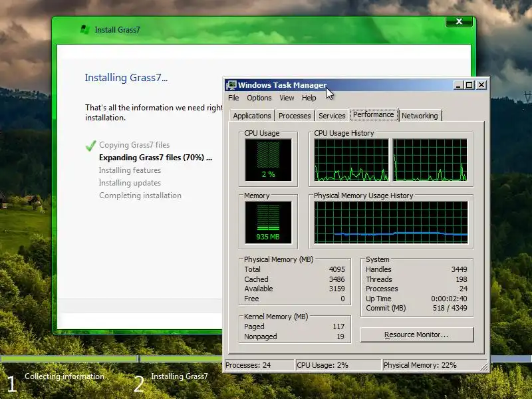This screenshot has width=532, height=399.
Task: Click the System Threads value 198
Action: [461, 279]
